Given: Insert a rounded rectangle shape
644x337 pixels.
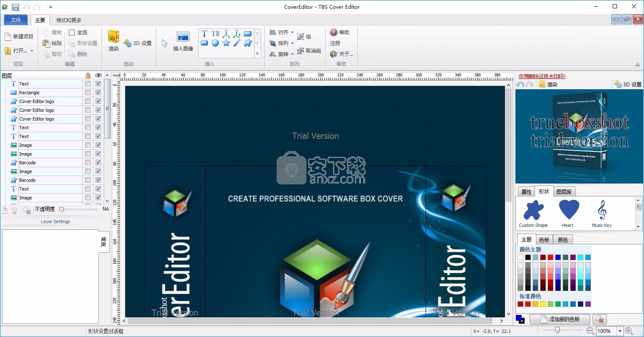Looking at the screenshot, I should (204, 43).
